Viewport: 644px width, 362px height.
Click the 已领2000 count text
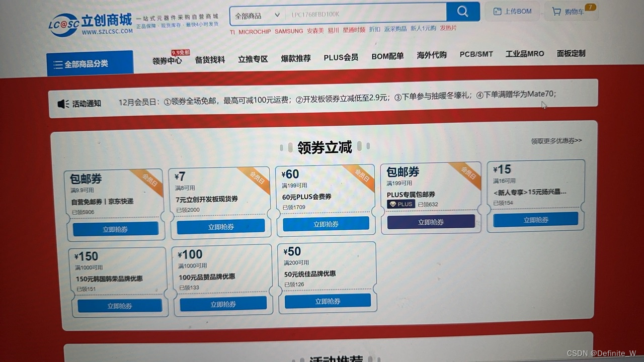point(188,210)
